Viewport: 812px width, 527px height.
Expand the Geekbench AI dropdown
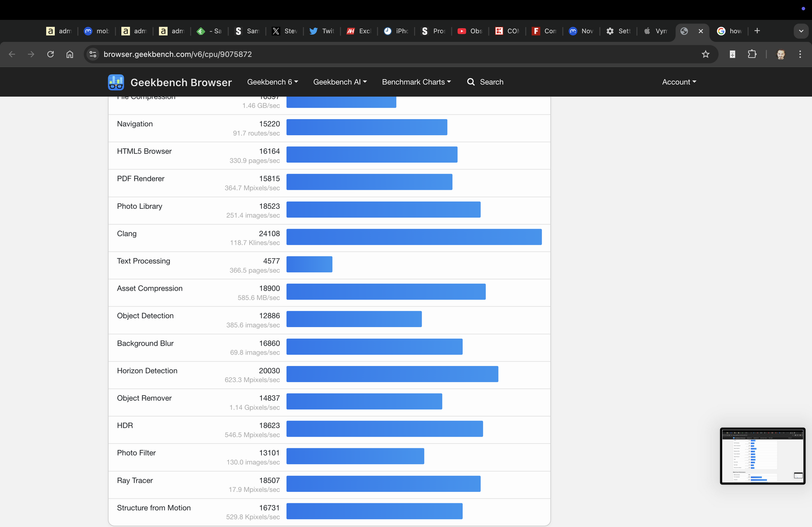tap(340, 82)
